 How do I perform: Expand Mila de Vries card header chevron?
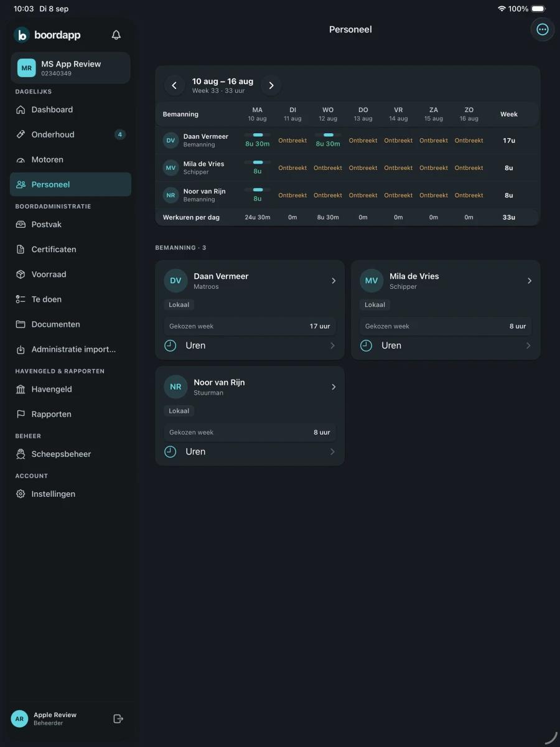point(530,281)
